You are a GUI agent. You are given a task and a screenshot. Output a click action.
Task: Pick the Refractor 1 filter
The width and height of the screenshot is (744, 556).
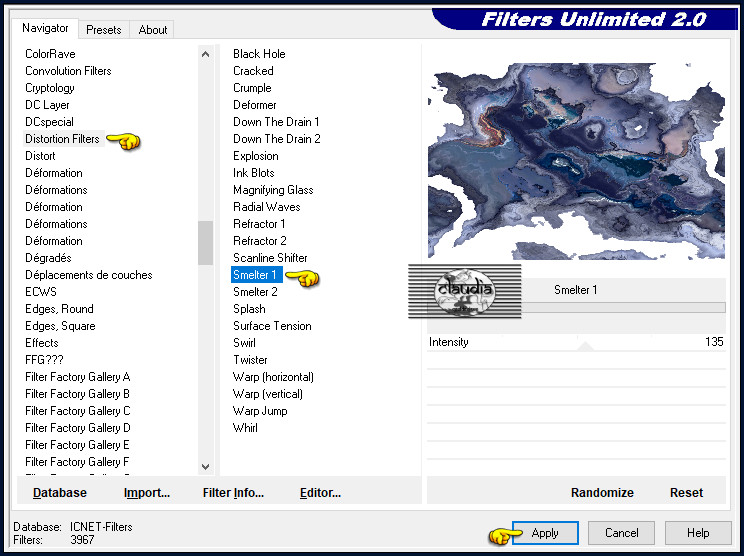pos(259,224)
